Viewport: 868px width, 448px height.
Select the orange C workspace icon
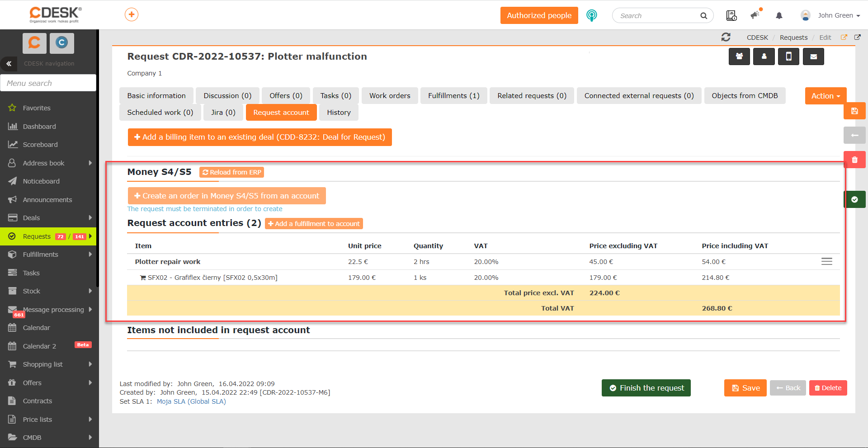pos(34,43)
